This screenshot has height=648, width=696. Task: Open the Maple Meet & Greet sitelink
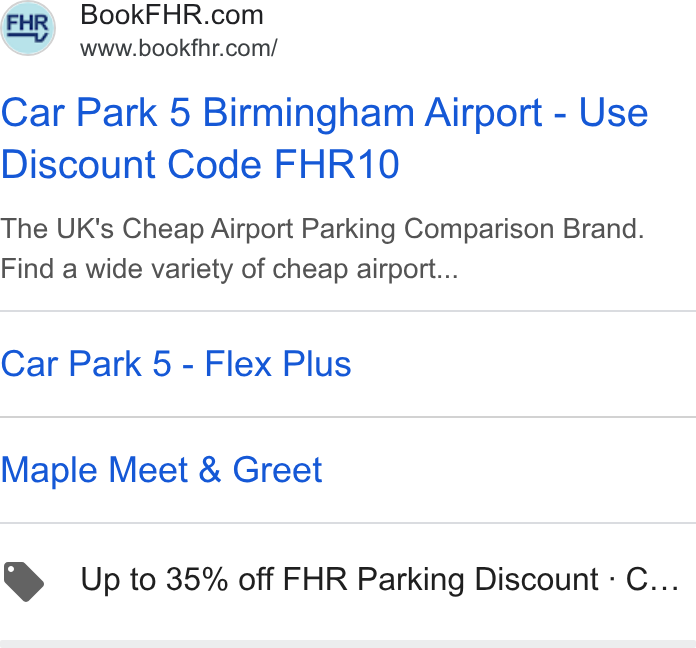pos(162,470)
